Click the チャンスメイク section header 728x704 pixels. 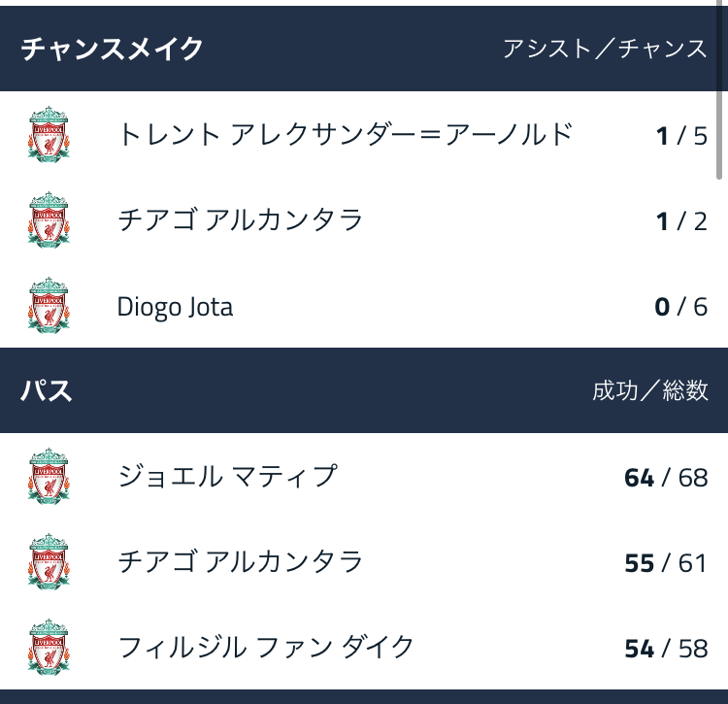click(x=113, y=49)
